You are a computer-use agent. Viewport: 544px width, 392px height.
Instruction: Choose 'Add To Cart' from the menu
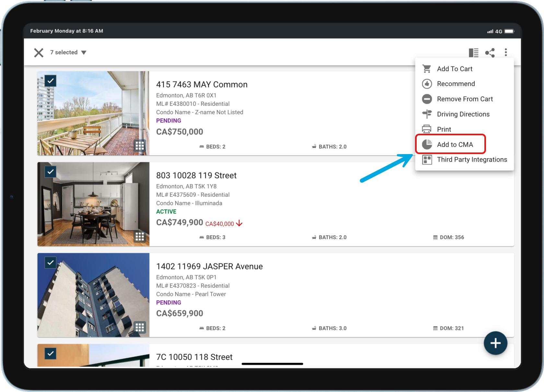(464, 69)
